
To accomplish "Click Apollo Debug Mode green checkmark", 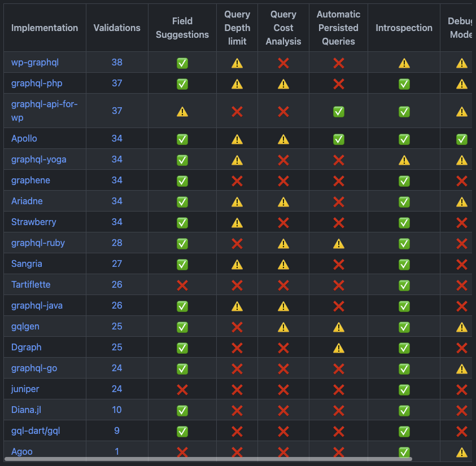I will [462, 139].
